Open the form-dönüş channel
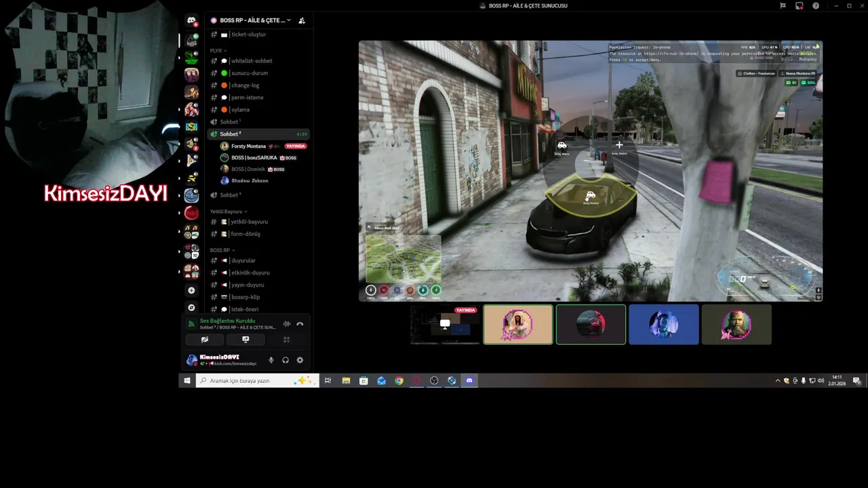Viewport: 868px width, 488px height. click(x=259, y=234)
